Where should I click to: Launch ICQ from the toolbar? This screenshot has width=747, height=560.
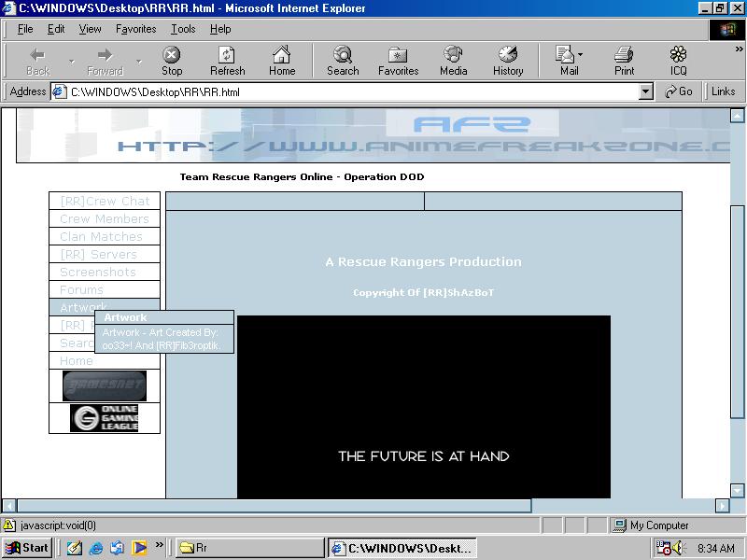678,61
